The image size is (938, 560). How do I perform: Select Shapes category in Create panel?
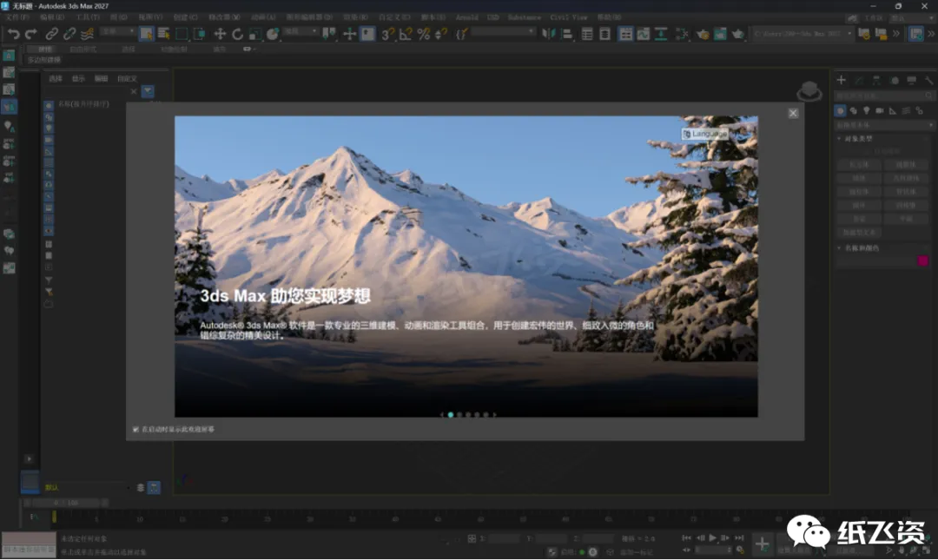pos(853,110)
